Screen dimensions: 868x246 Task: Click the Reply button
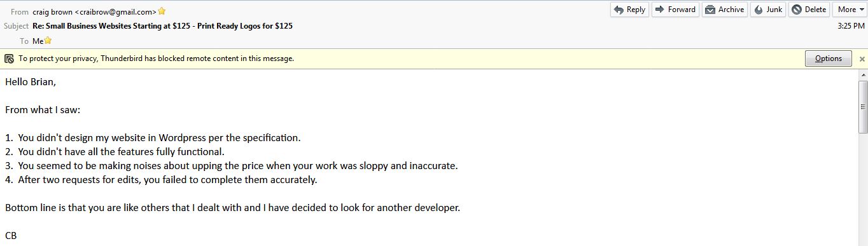click(630, 10)
